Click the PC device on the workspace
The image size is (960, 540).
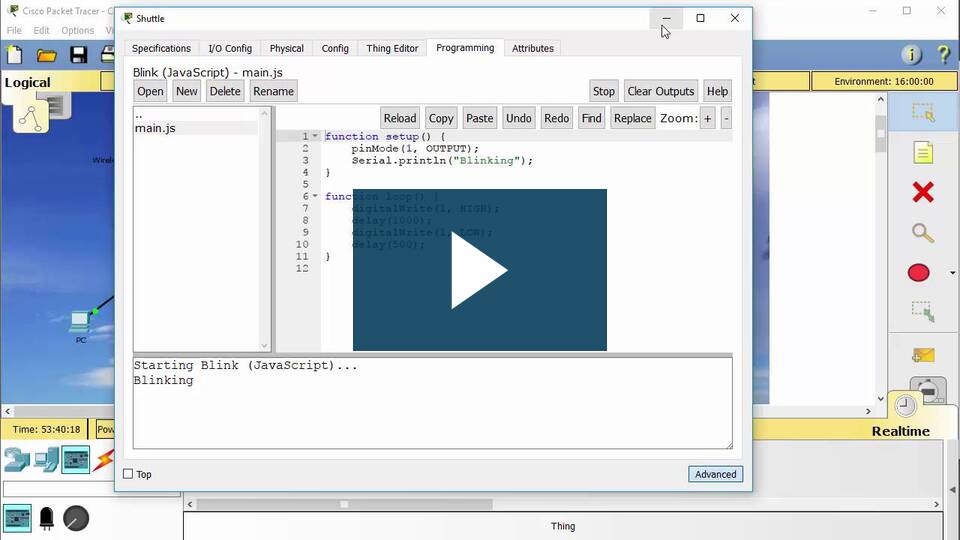[x=80, y=323]
